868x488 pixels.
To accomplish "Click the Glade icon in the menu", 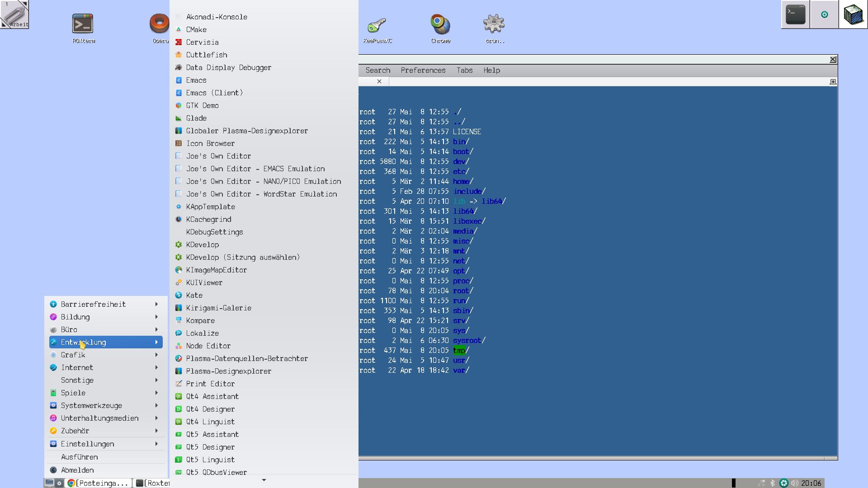I will coord(179,118).
